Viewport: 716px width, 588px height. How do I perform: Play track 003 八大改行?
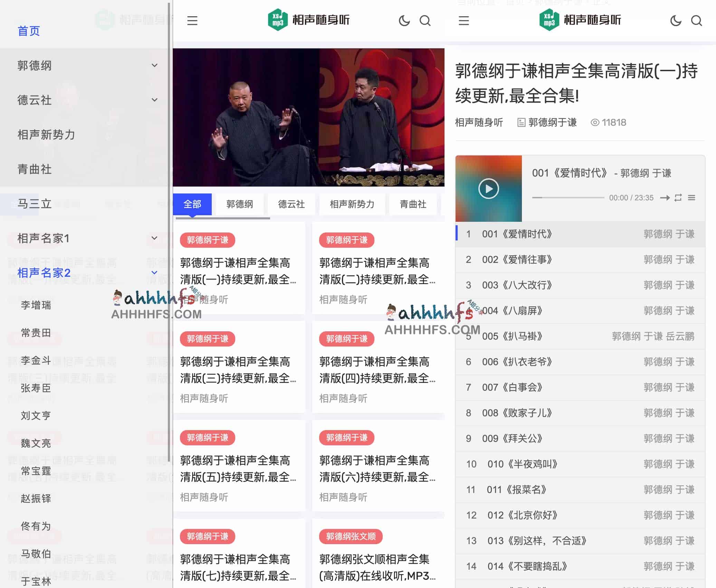(x=580, y=285)
